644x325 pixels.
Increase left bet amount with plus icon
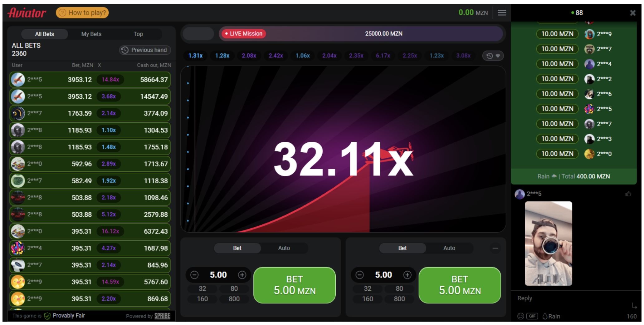242,275
